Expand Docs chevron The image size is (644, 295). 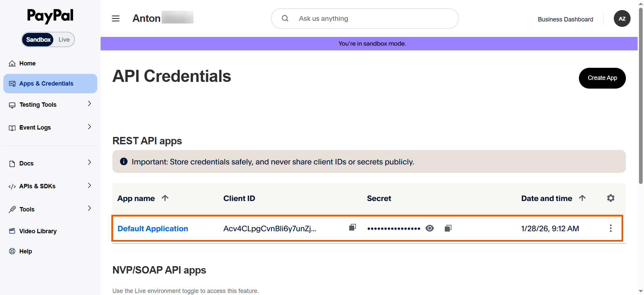coord(89,162)
